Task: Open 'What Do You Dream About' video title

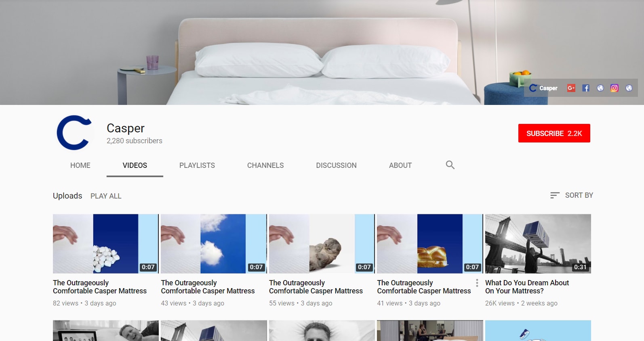Action: point(527,287)
